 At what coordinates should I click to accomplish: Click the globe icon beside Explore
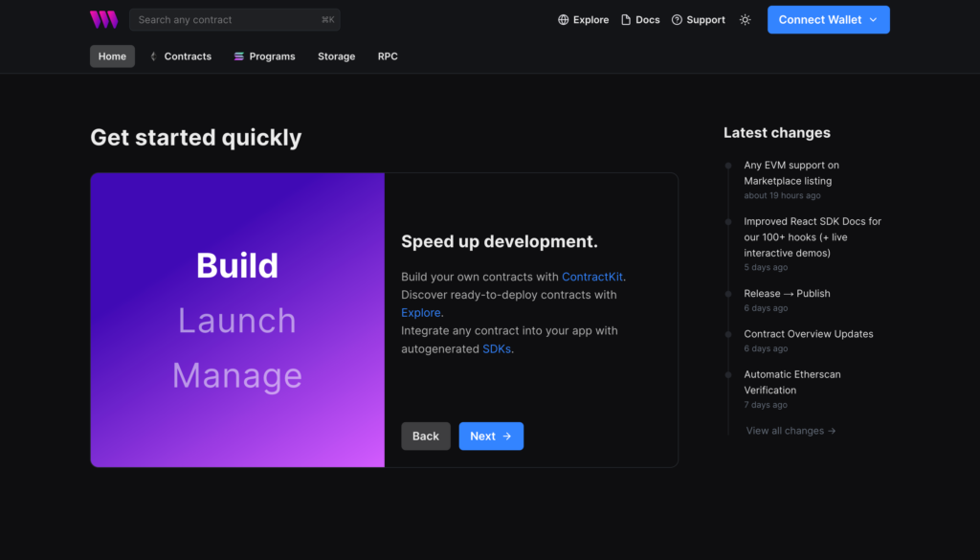point(563,20)
